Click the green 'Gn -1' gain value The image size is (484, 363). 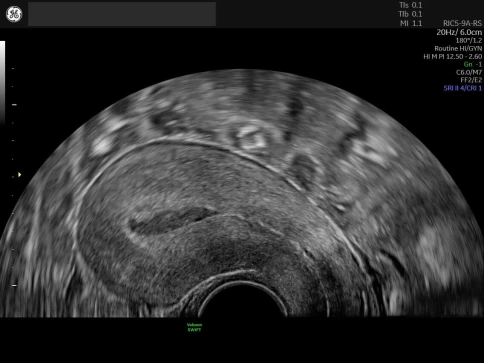(x=473, y=64)
